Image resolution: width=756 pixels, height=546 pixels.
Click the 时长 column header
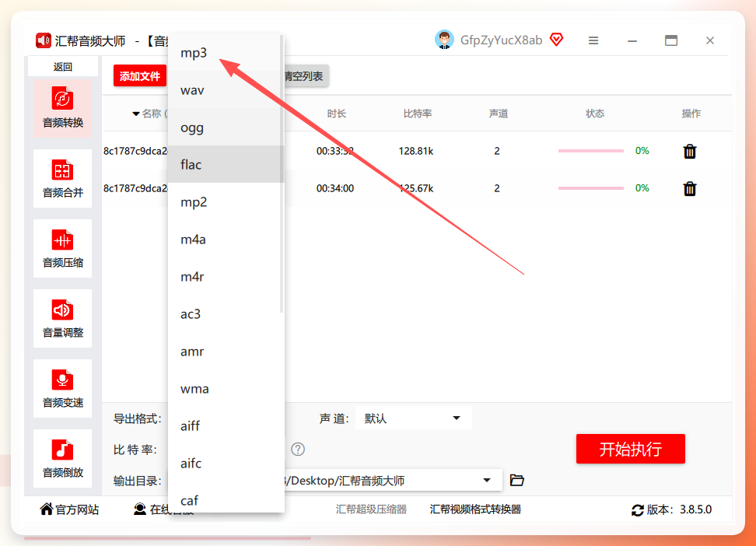coord(337,114)
